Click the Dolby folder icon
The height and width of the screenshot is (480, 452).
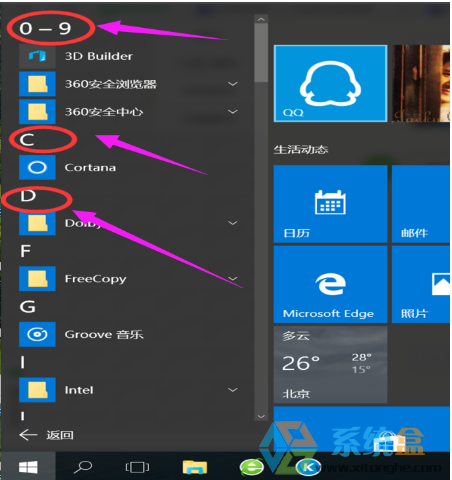click(37, 223)
